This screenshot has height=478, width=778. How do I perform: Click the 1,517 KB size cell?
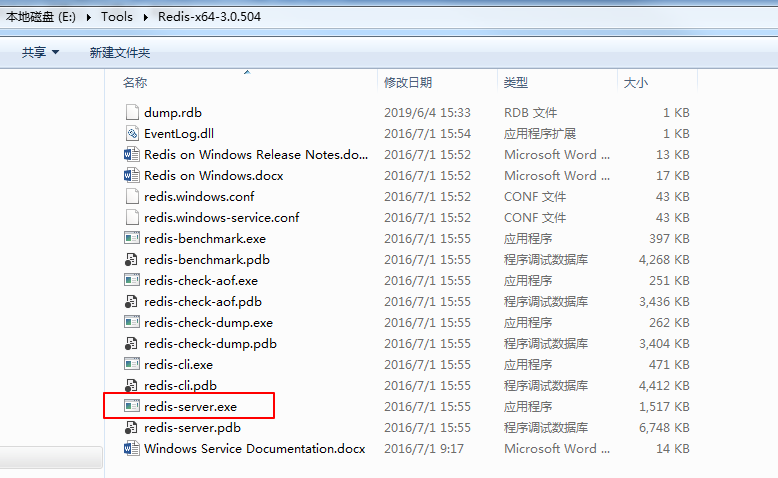(x=664, y=407)
